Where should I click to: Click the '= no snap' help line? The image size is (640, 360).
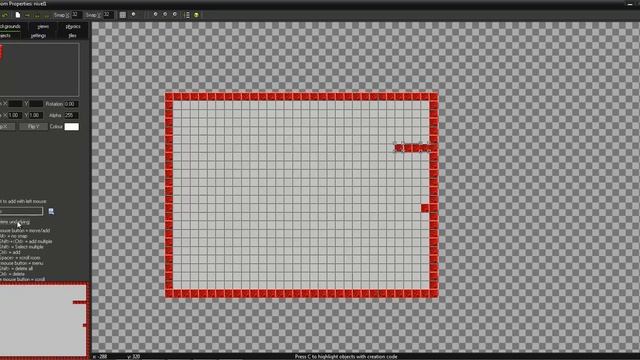pos(14,236)
